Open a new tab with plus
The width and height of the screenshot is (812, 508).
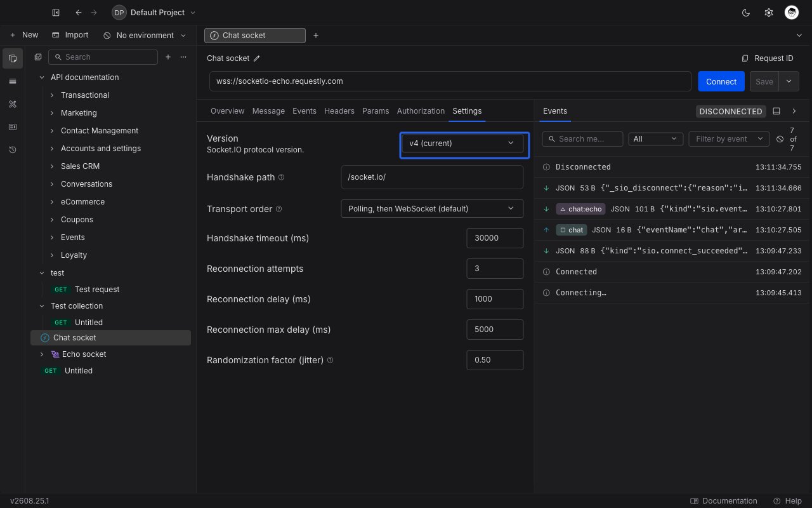coord(316,36)
